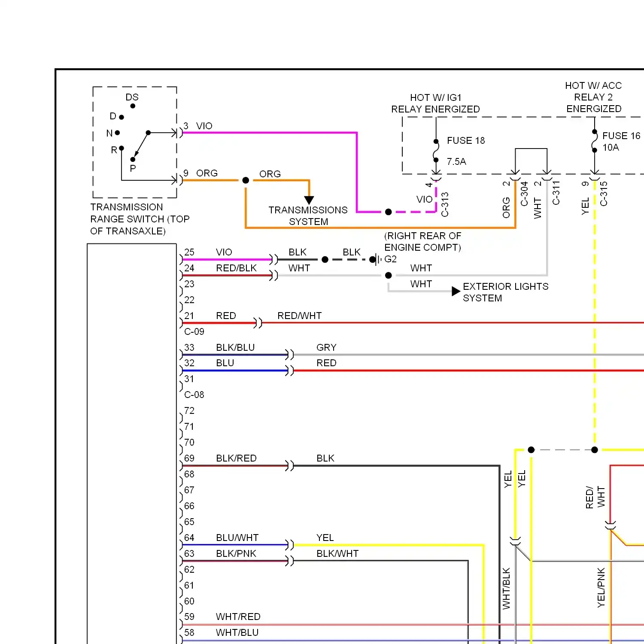644x644 pixels.
Task: Select the vertical 'YEL/PNK' wire label
Action: [x=601, y=587]
